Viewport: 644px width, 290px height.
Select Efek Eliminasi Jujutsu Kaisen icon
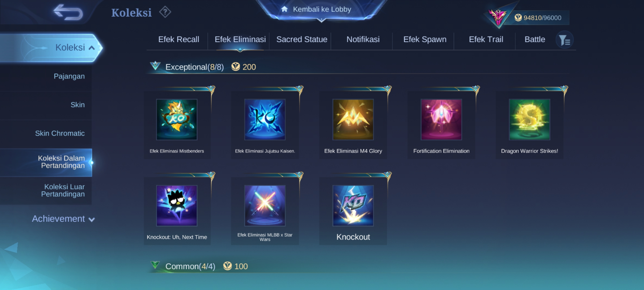click(x=265, y=119)
